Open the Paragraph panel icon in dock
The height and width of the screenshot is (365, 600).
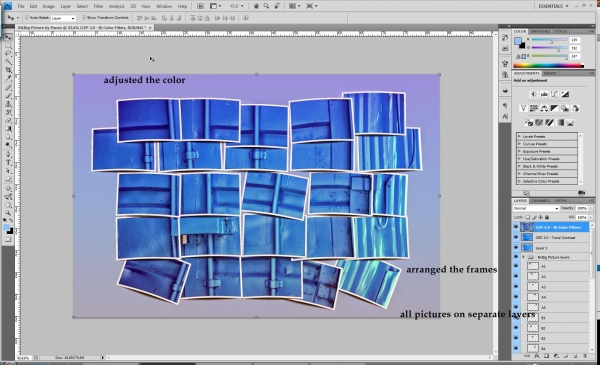point(505,105)
